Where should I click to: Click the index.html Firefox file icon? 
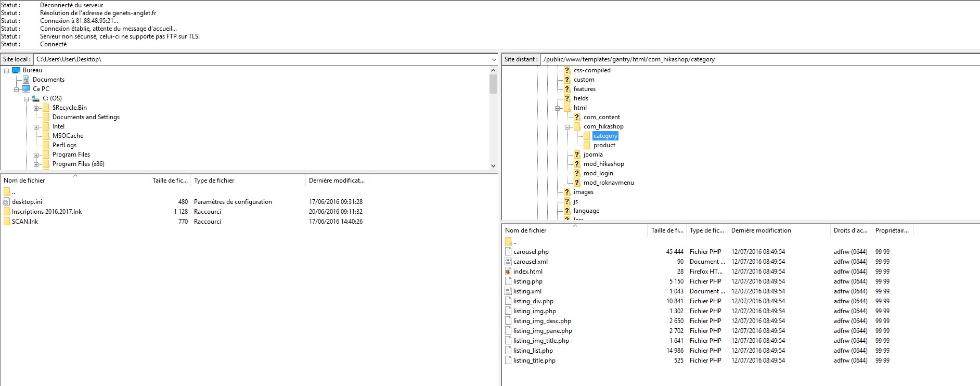508,272
